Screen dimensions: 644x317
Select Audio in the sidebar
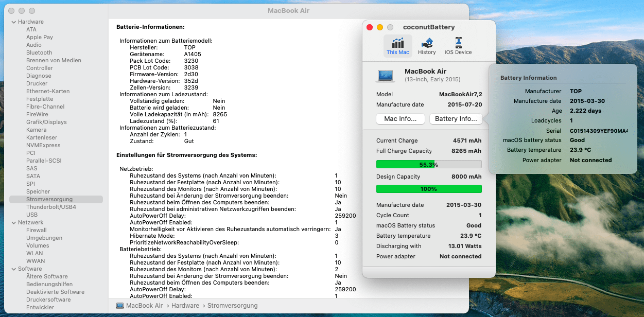coord(34,45)
